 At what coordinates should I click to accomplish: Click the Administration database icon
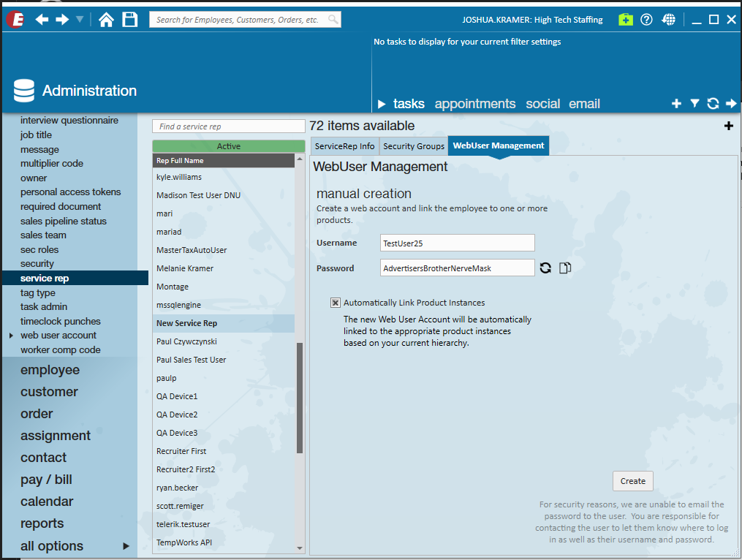point(23,91)
